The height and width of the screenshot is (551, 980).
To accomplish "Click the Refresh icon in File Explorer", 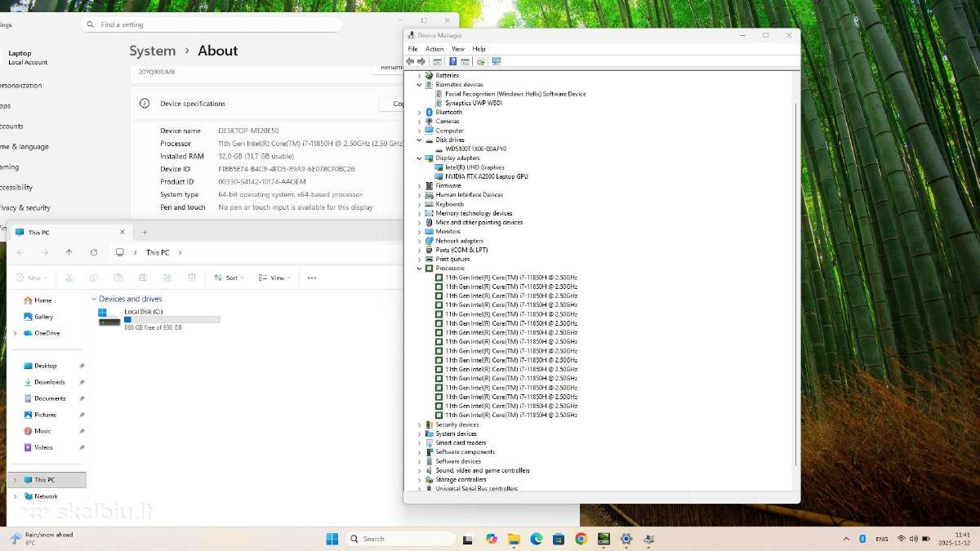I will (94, 252).
